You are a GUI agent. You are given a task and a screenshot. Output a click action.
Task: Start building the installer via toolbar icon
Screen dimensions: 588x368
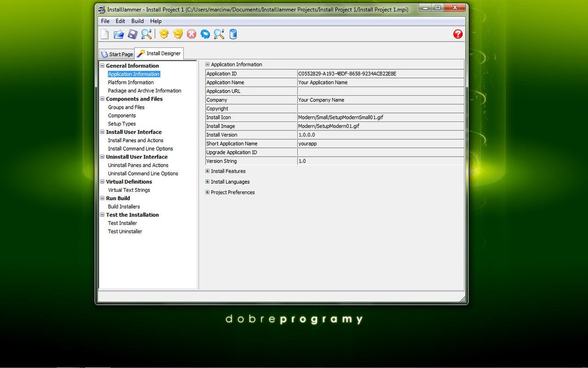164,34
